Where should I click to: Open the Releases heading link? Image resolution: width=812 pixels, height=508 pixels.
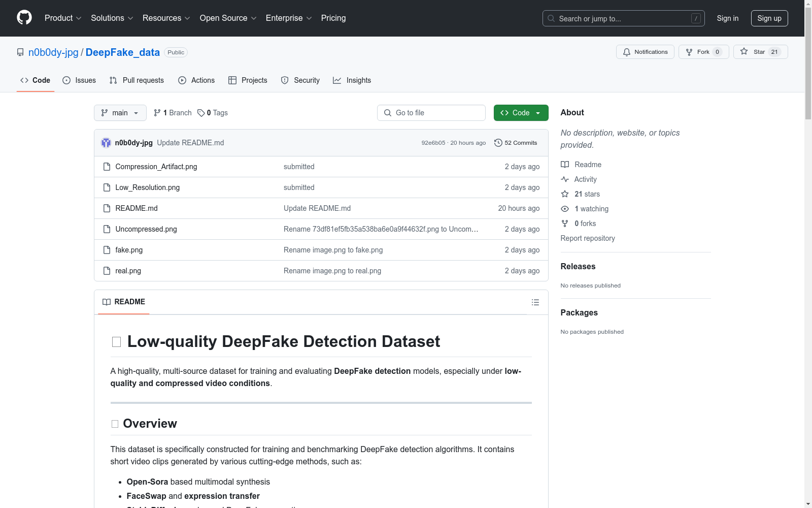578,266
